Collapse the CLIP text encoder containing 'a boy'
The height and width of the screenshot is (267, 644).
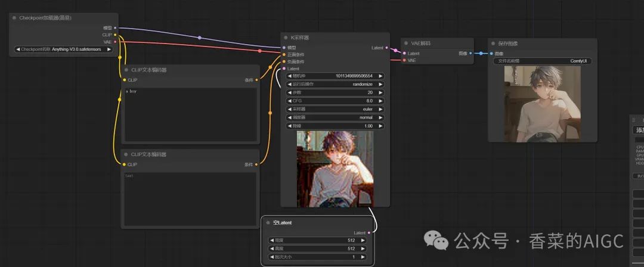click(126, 70)
